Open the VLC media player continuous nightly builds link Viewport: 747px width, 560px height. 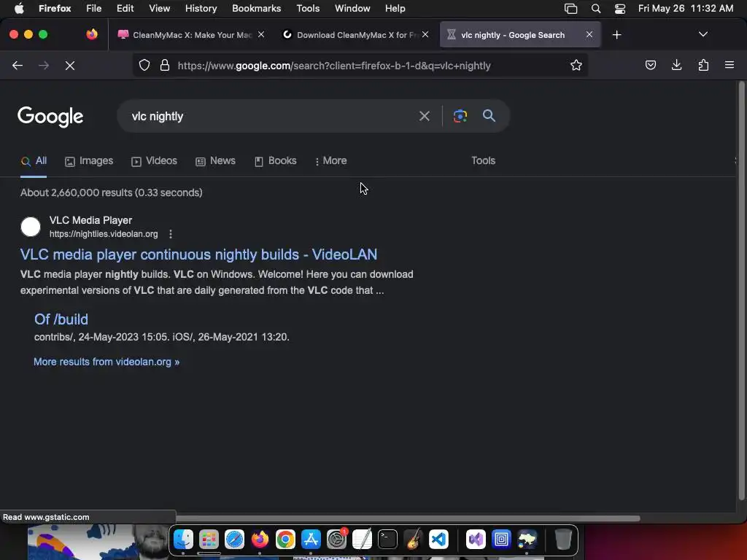pos(198,254)
